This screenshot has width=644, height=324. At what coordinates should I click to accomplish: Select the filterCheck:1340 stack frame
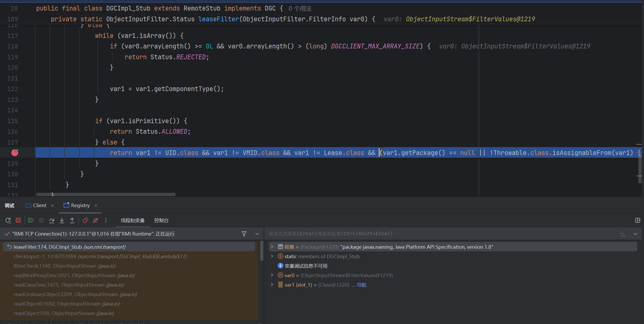point(65,266)
